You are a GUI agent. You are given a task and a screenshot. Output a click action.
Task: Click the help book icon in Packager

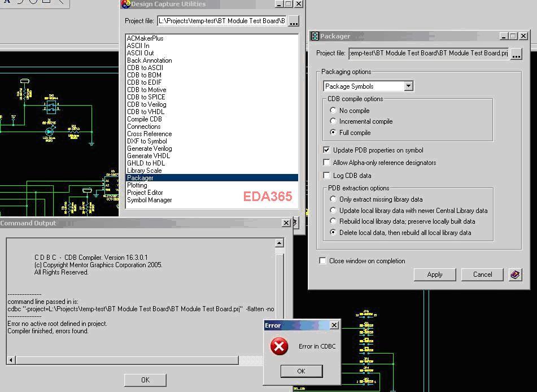click(514, 275)
